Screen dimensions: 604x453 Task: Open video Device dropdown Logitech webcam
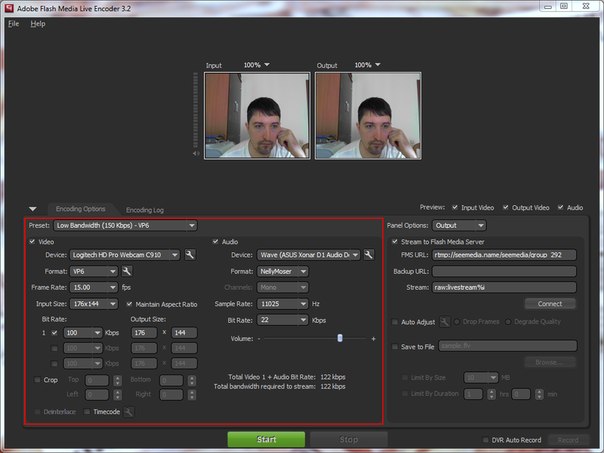(x=125, y=255)
